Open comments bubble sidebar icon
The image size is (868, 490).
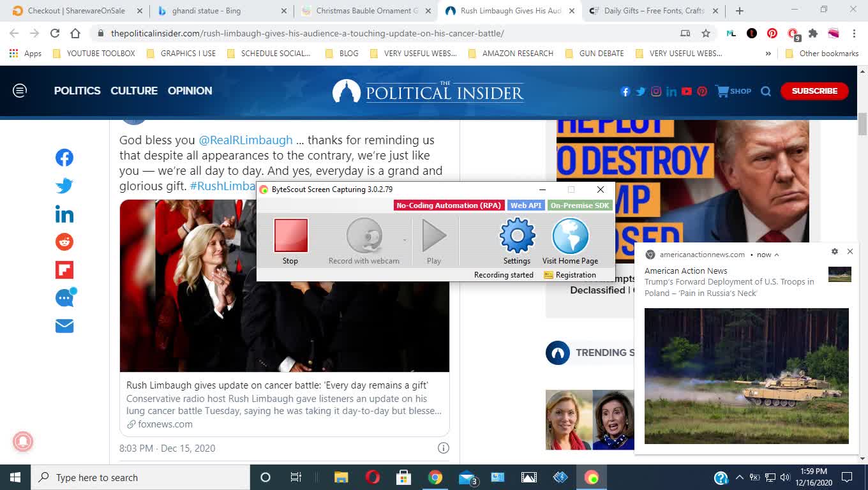65,297
